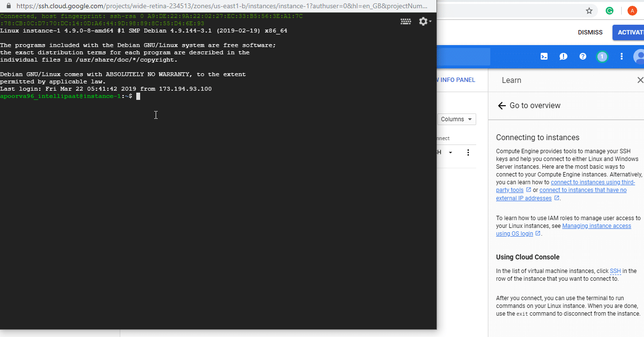This screenshot has height=337, width=644.
Task: Open the Grammarly extension icon
Action: click(x=610, y=11)
